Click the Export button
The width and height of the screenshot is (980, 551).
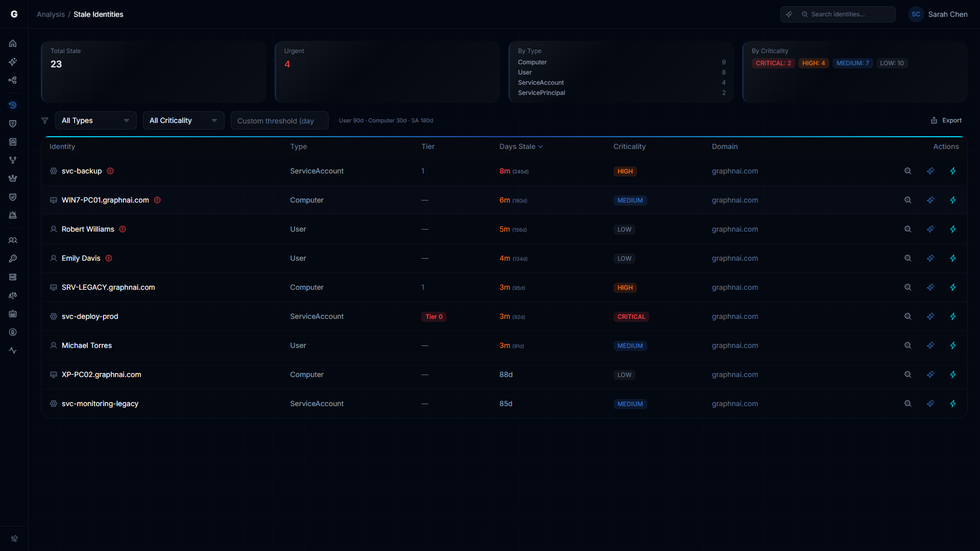(x=946, y=120)
